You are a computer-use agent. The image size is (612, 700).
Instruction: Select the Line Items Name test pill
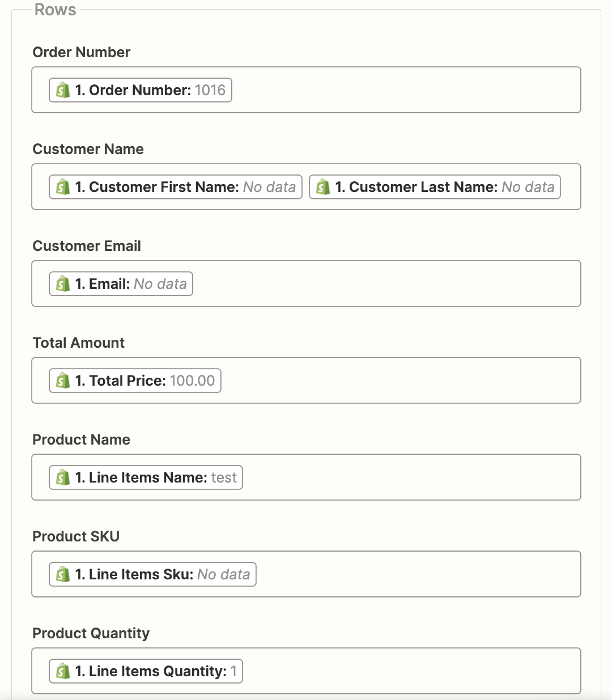click(x=144, y=477)
